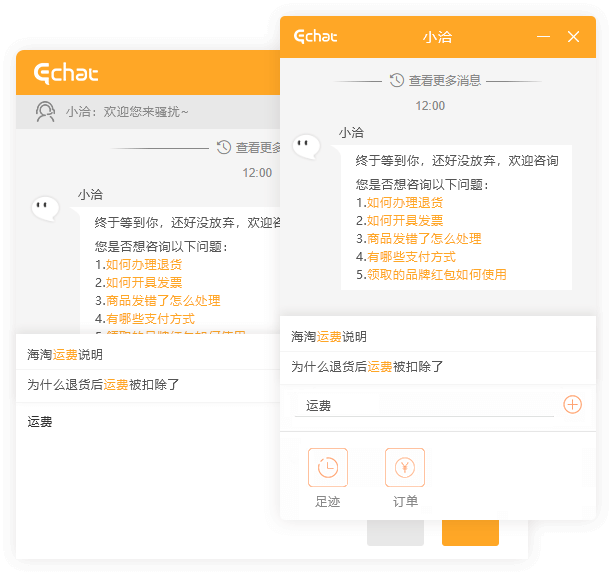Open the 足迹 footprint history icon
The height and width of the screenshot is (575, 612).
pyautogui.click(x=327, y=468)
